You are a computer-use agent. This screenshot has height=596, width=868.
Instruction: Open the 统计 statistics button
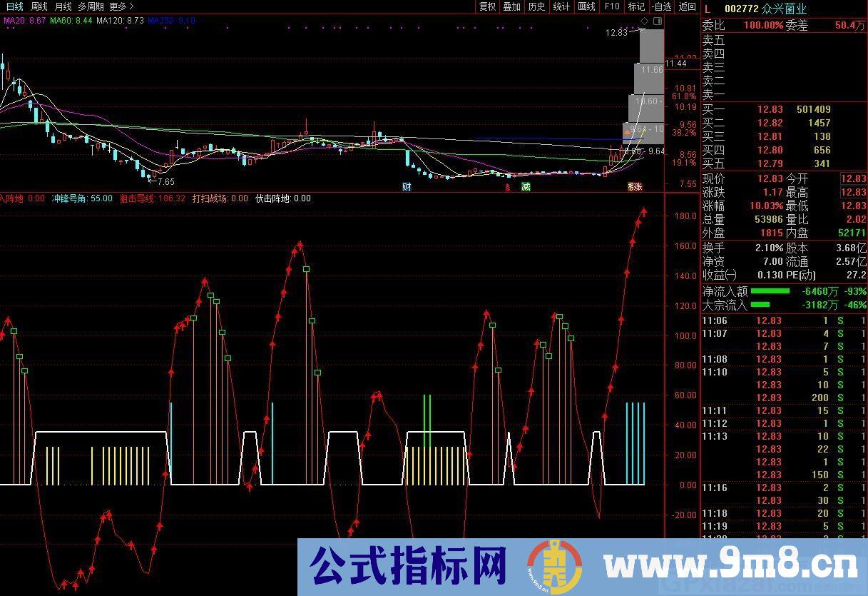(561, 6)
